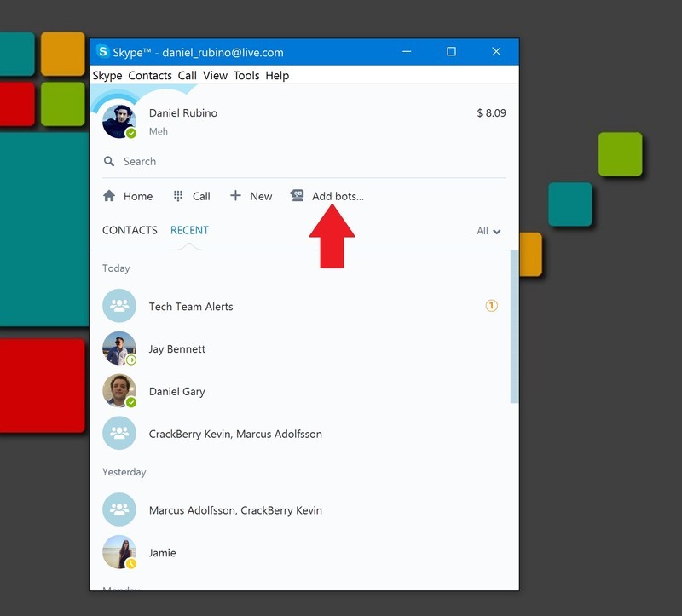This screenshot has width=682, height=616.
Task: Click Jamie's away status indicator
Action: tap(132, 564)
